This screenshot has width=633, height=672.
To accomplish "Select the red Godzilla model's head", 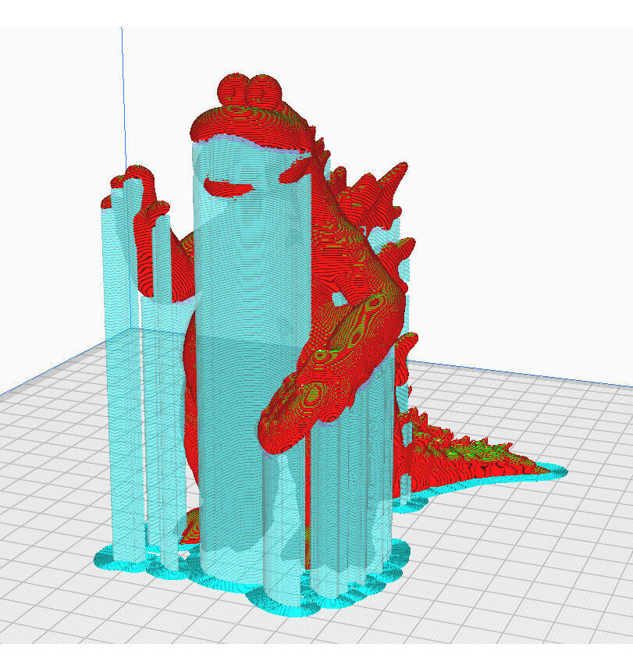I will 251,112.
